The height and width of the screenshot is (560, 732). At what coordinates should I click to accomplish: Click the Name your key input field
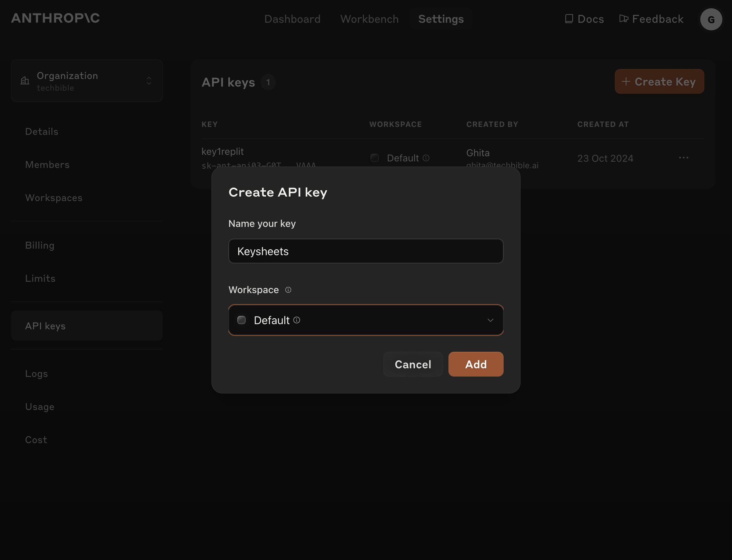point(366,251)
